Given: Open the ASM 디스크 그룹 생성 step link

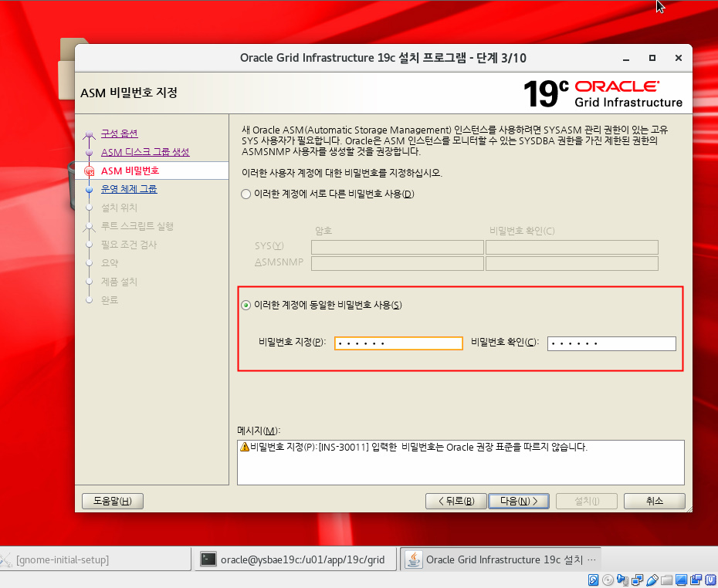Looking at the screenshot, I should pyautogui.click(x=145, y=152).
